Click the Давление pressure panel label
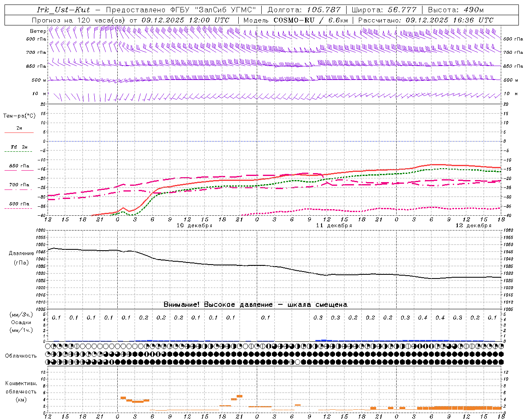 21,253
